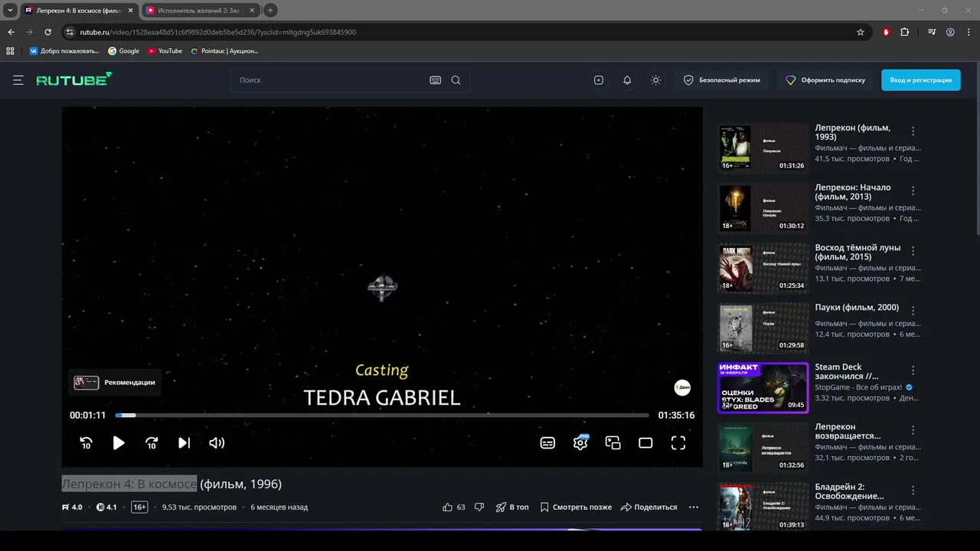980x551 pixels.
Task: Open the tab search dropdown arrow
Action: point(10,10)
